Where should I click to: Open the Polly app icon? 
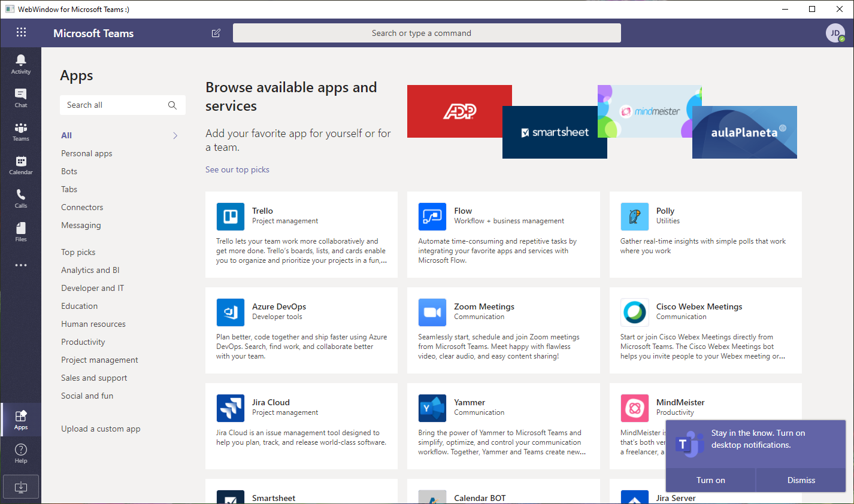[635, 217]
